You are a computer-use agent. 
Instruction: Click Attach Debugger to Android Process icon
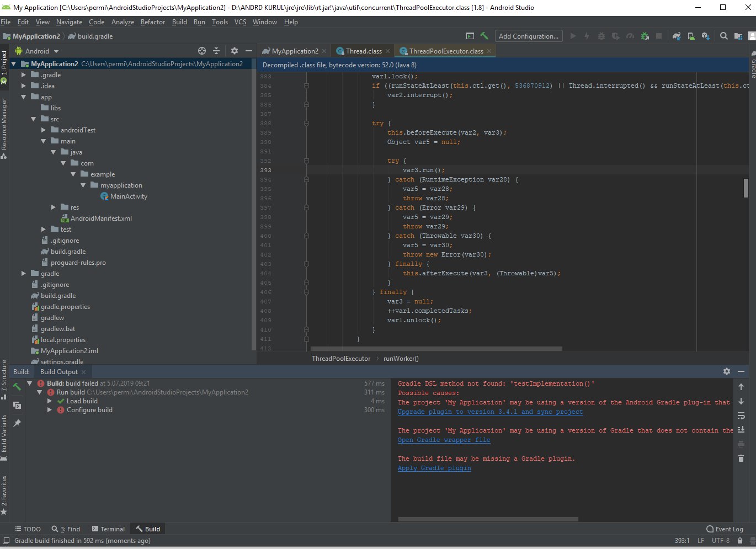(x=645, y=36)
